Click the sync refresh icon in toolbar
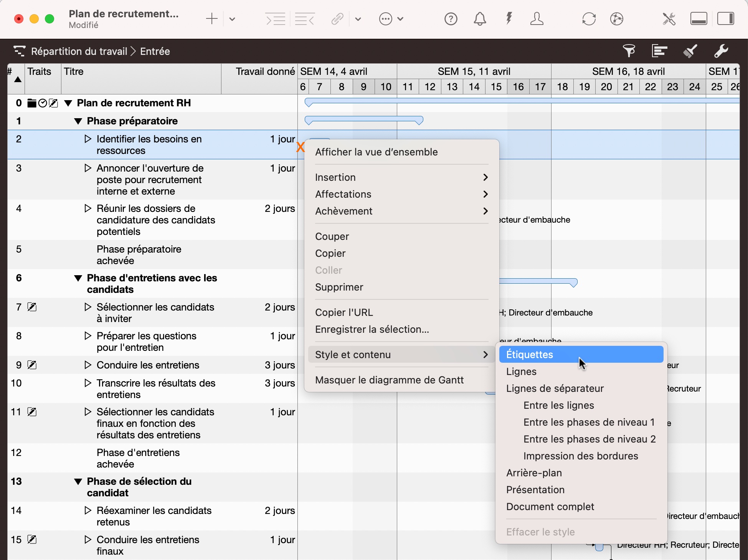The height and width of the screenshot is (560, 748). point(589,18)
